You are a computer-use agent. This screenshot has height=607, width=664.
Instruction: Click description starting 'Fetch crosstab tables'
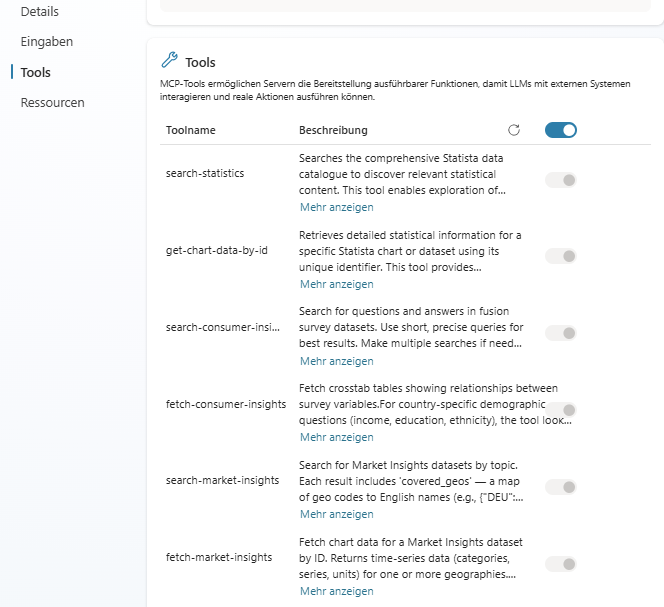(x=435, y=404)
